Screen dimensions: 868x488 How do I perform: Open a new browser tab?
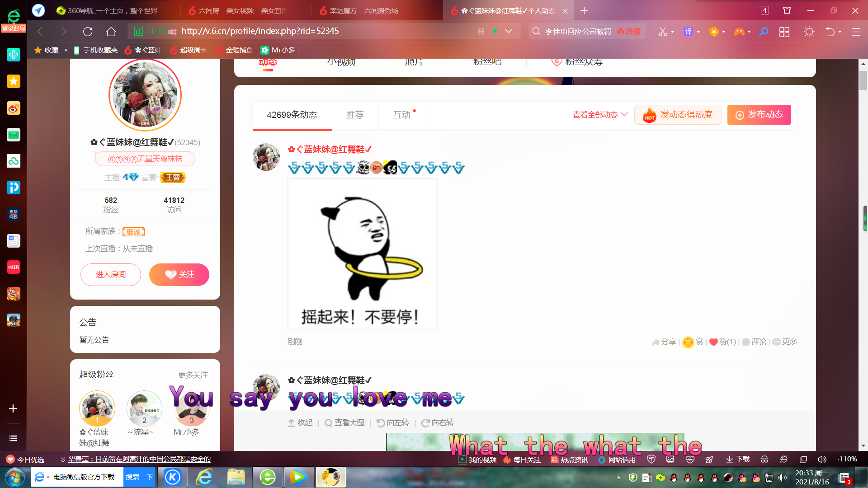point(584,10)
